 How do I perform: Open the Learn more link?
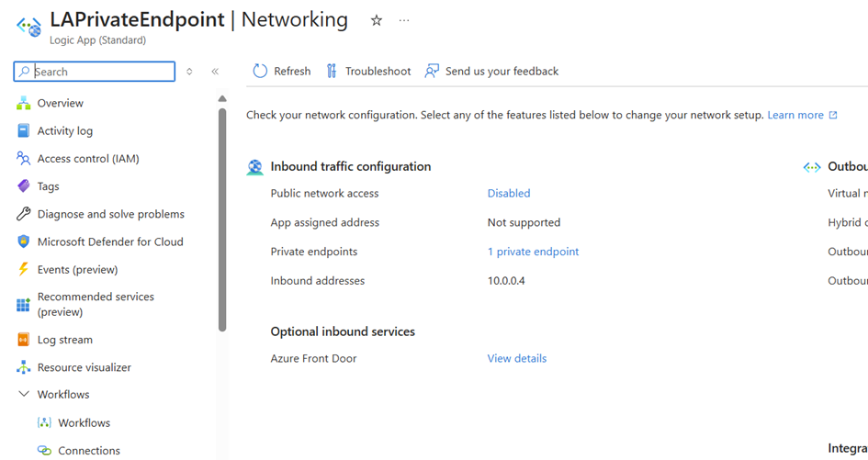(x=795, y=115)
